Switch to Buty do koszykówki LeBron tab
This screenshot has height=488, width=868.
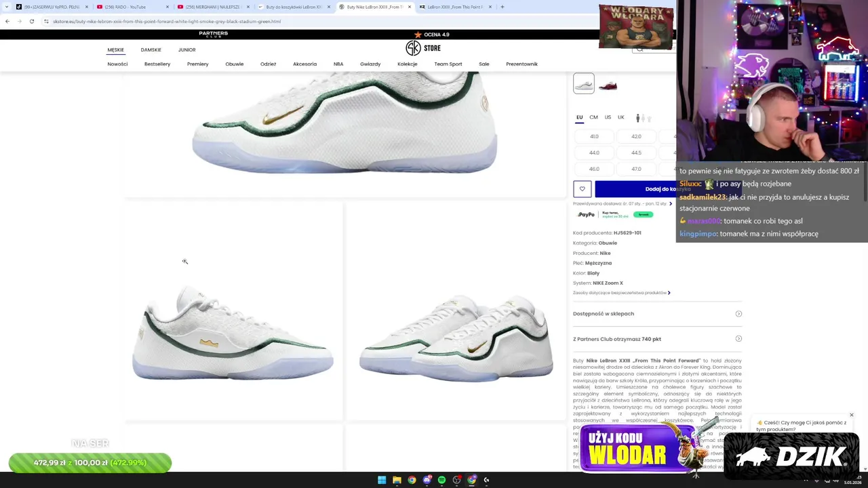[x=294, y=7]
